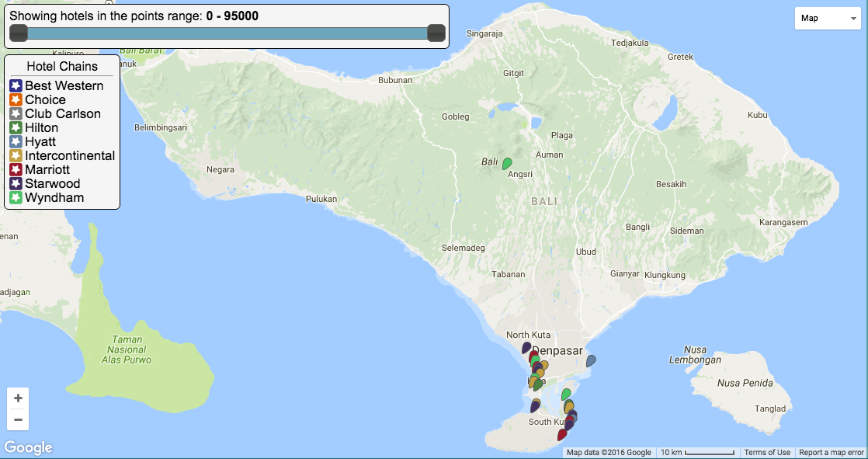Viewport: 868px width, 459px height.
Task: Select the green hotel marker near Angsri
Action: [x=506, y=163]
